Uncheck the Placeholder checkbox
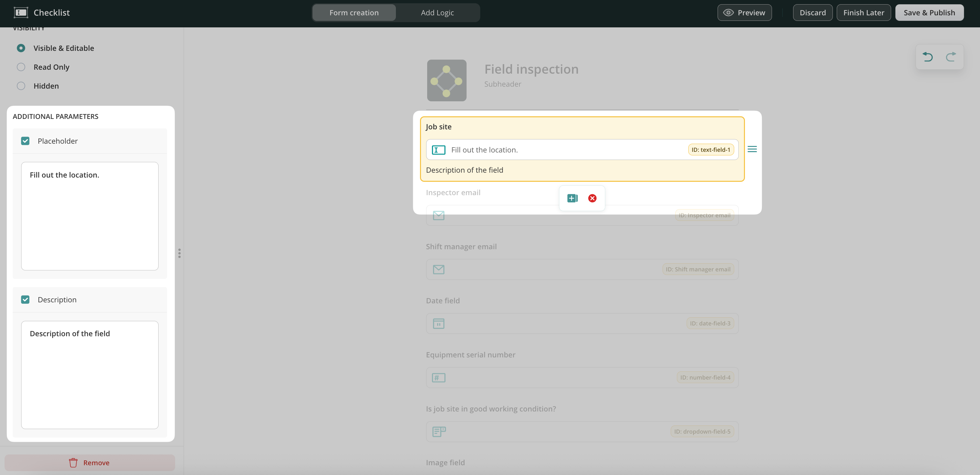 pos(25,141)
